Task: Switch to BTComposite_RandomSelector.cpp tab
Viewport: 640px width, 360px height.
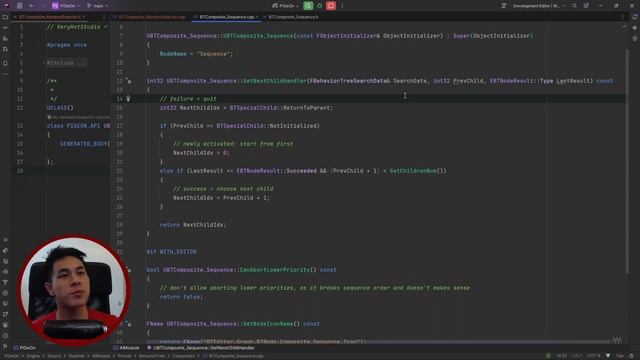Action: click(151, 17)
